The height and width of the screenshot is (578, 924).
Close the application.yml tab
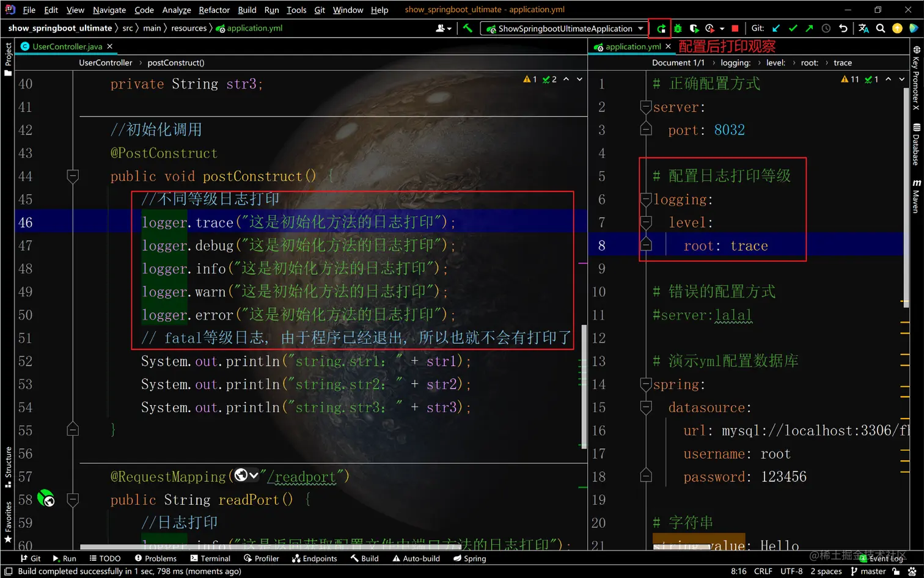tap(668, 46)
